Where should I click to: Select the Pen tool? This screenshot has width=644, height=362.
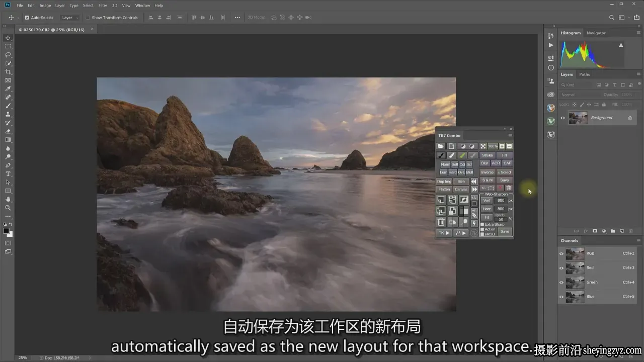click(x=8, y=165)
